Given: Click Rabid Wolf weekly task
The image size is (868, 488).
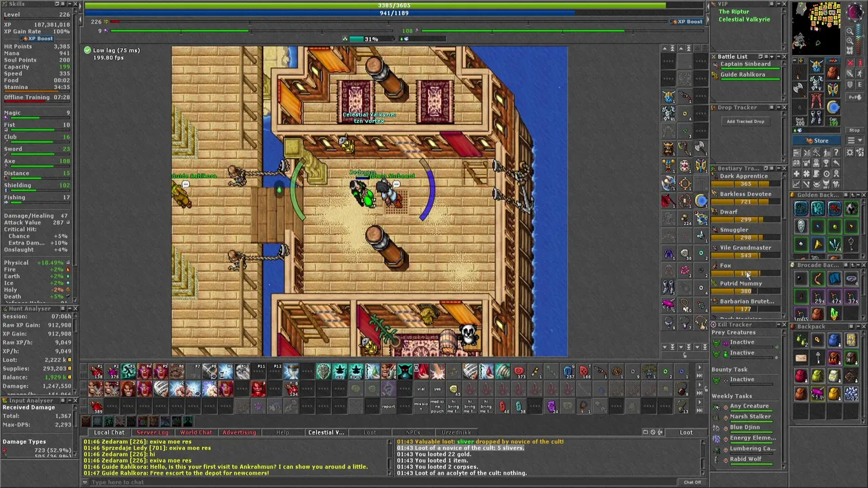Looking at the screenshot, I should point(749,460).
